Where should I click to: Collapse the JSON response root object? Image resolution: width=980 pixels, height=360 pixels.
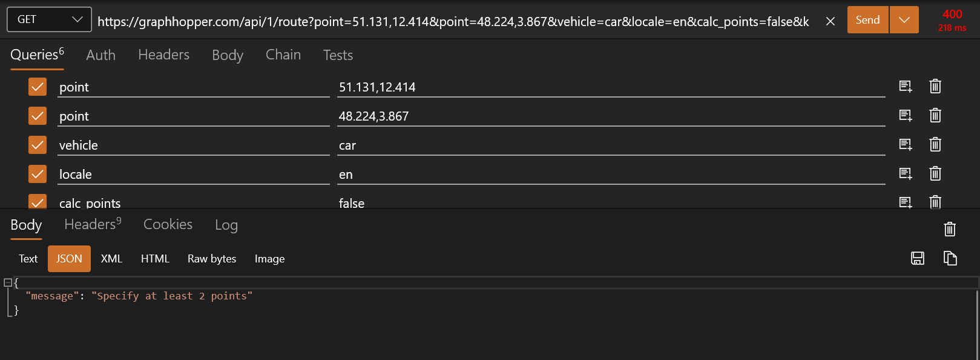click(7, 282)
